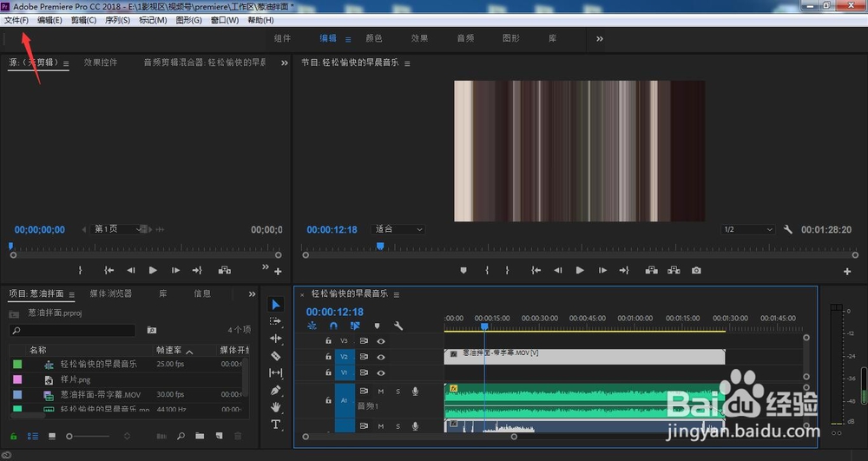This screenshot has height=461, width=868.
Task: Choose the Hand tool
Action: pyautogui.click(x=276, y=407)
